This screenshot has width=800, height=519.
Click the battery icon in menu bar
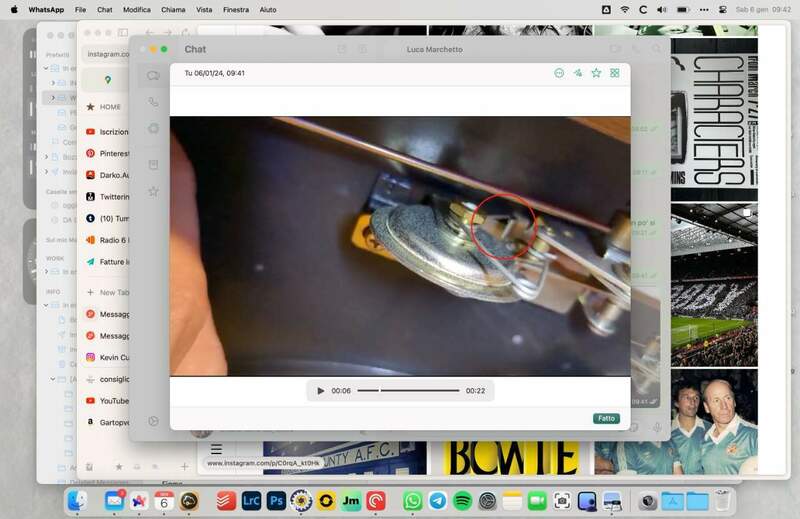click(683, 10)
